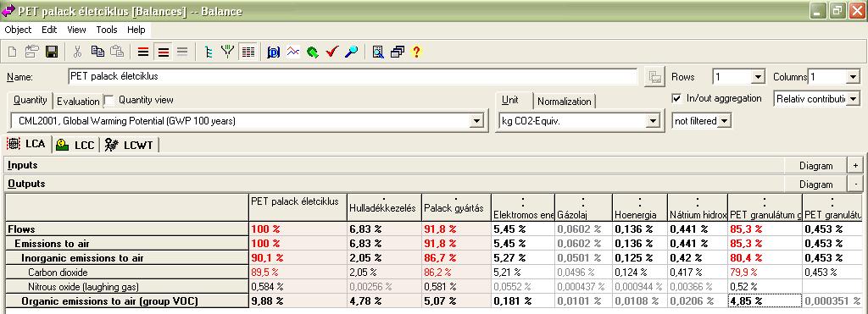Select the Emissions to air row
868x314 pixels.
[x=127, y=243]
